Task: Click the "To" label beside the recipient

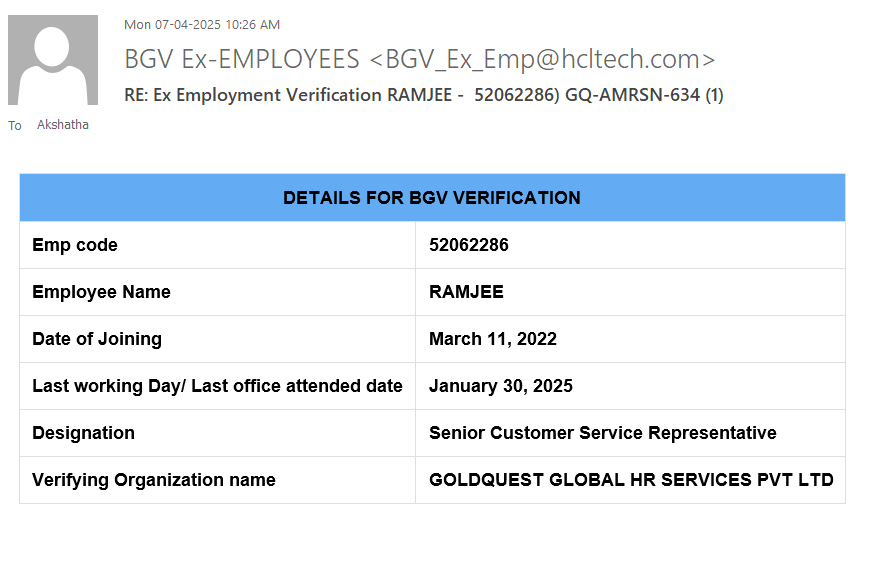Action: pos(15,126)
